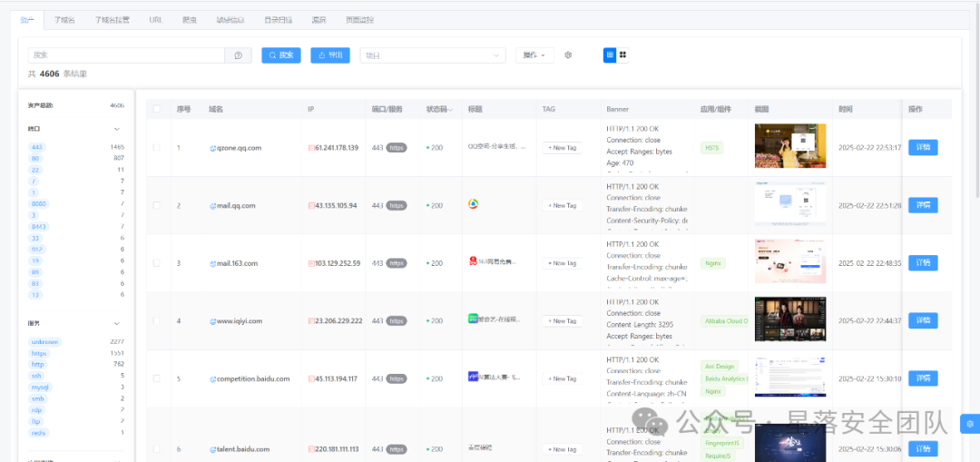Click the help icon beside the search box

[x=238, y=55]
